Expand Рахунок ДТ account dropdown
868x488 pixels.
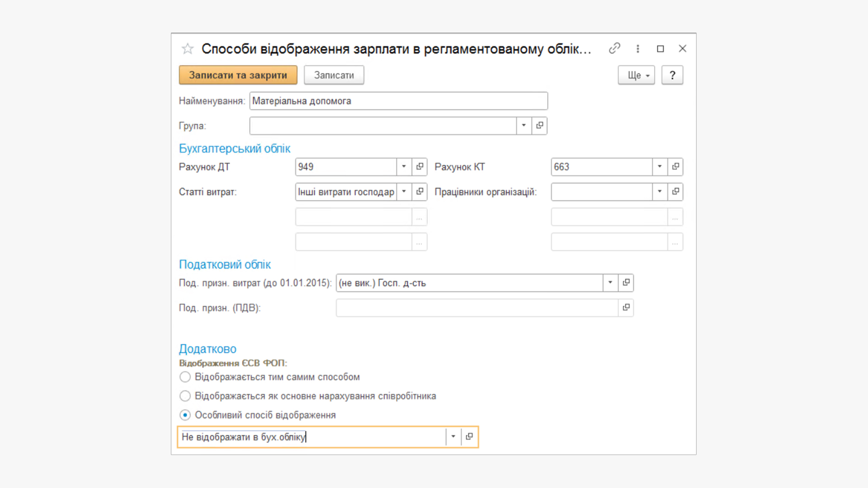coord(404,167)
